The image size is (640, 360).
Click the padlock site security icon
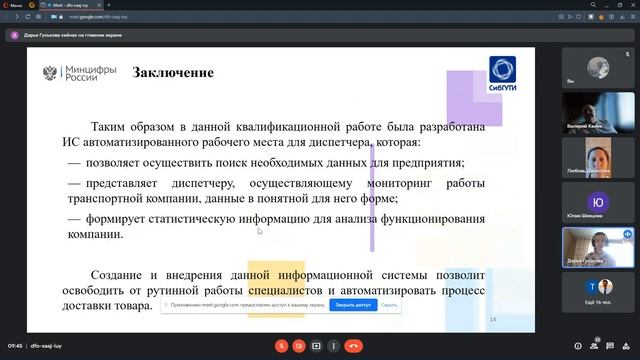(61, 17)
